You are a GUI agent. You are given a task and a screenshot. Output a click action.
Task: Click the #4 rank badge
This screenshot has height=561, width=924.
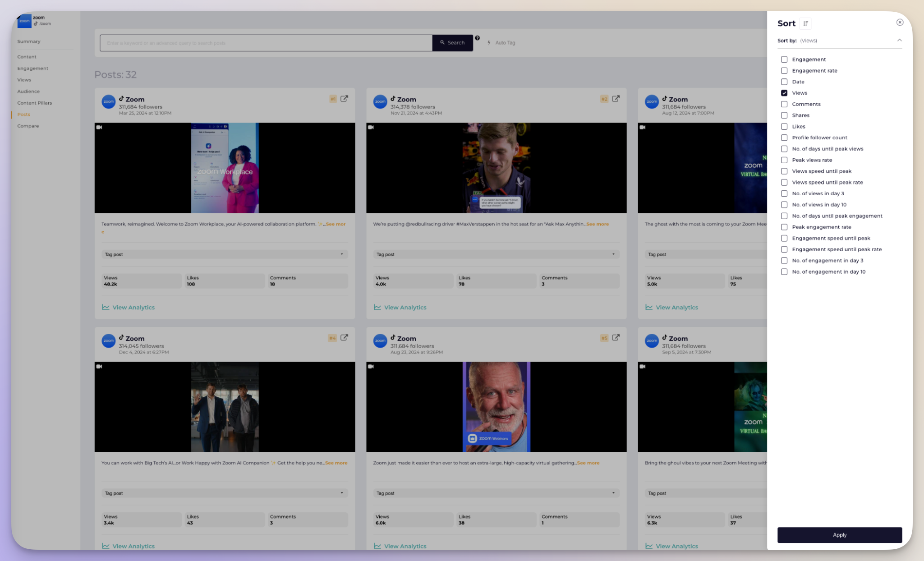pos(332,338)
